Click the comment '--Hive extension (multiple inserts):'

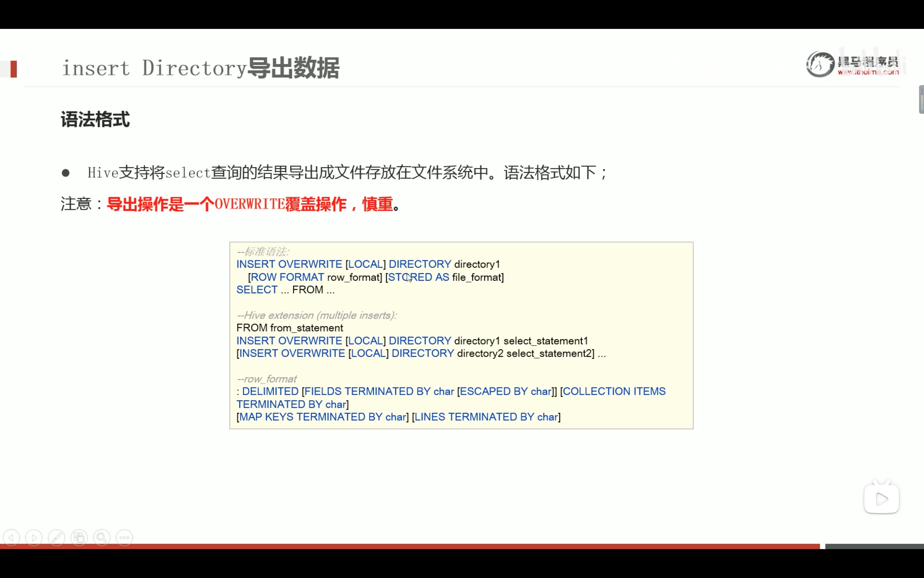tap(317, 315)
